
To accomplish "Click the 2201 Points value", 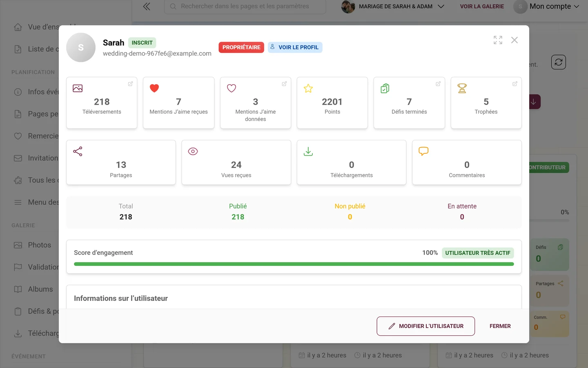I will tap(332, 102).
